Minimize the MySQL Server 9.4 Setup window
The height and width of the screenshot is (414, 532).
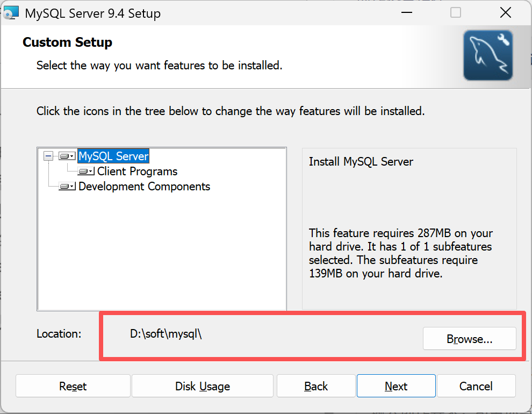point(406,13)
